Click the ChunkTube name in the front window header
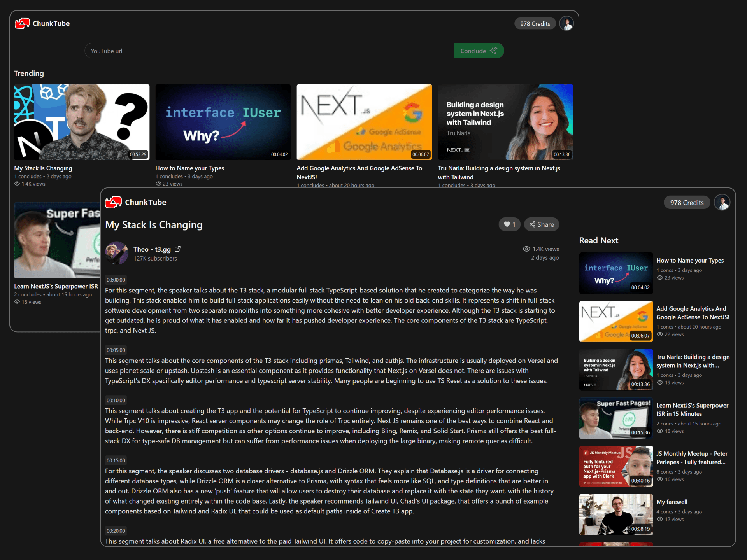 point(146,202)
